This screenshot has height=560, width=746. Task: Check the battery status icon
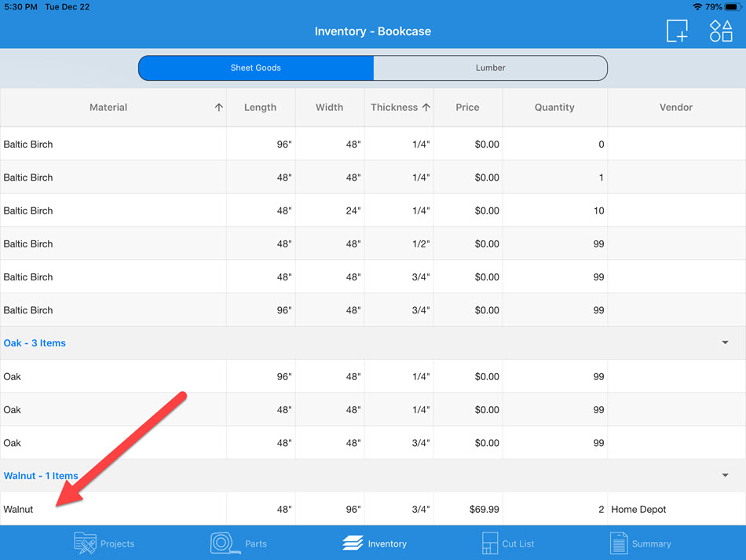[733, 6]
